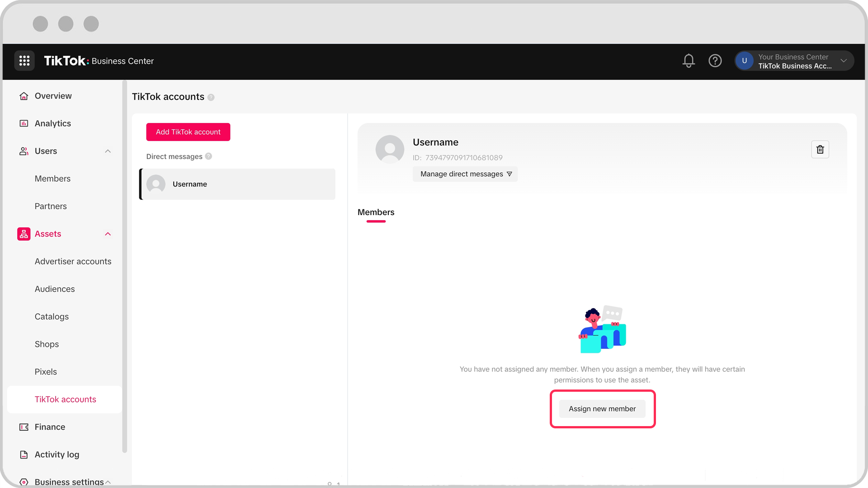Click Add TikTok account button
868x488 pixels.
188,132
